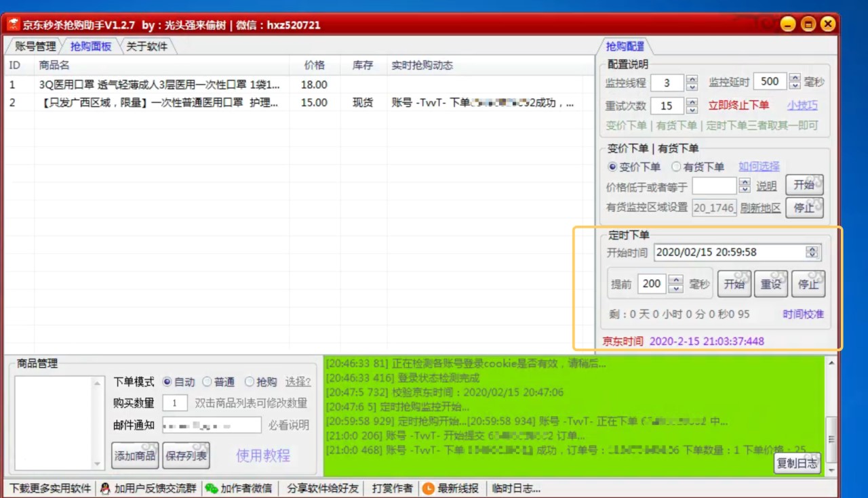The image size is (868, 498).
Task: Click the QQ icon beside 加用户反馈交流群
Action: [x=104, y=488]
